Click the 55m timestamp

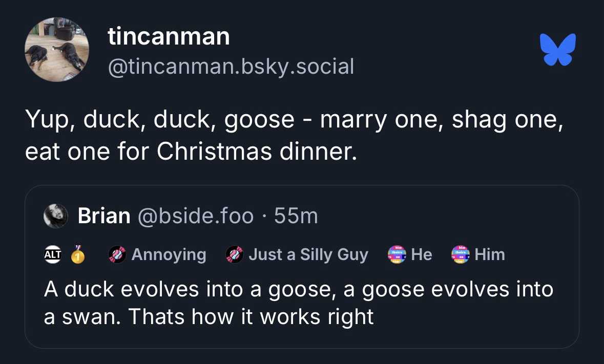coord(296,216)
